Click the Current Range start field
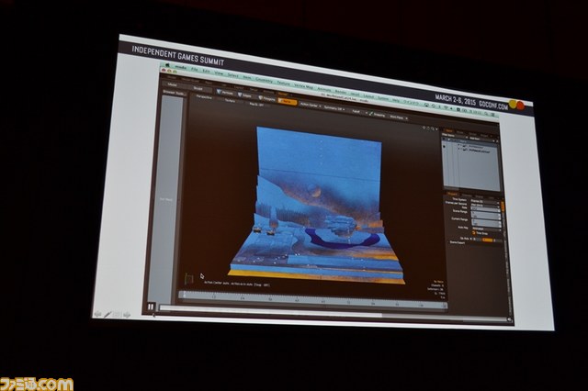Viewport: 588px width, 391px height. pyautogui.click(x=486, y=221)
